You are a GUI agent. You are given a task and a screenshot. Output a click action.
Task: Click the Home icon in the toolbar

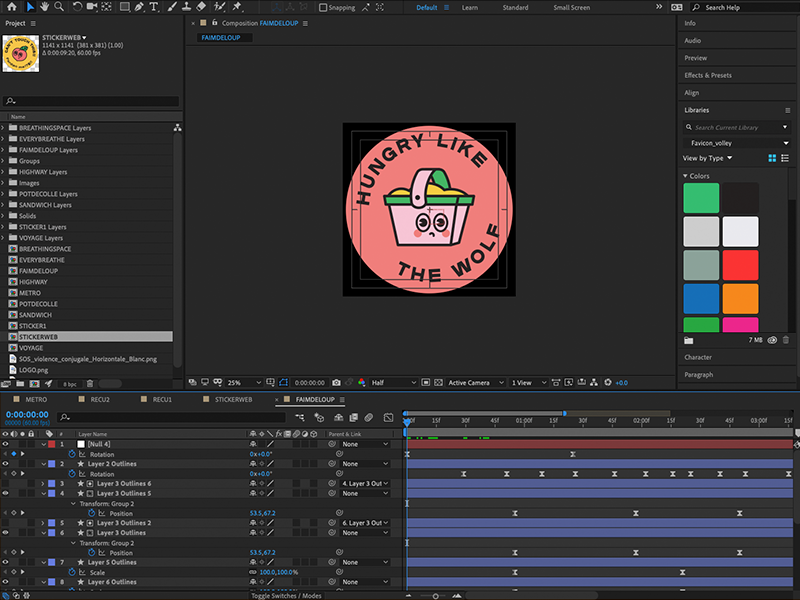click(11, 7)
